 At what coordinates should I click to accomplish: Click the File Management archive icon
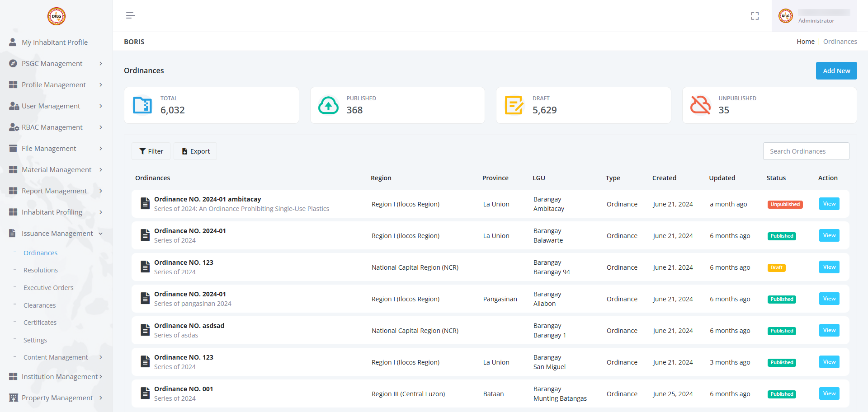[13, 148]
